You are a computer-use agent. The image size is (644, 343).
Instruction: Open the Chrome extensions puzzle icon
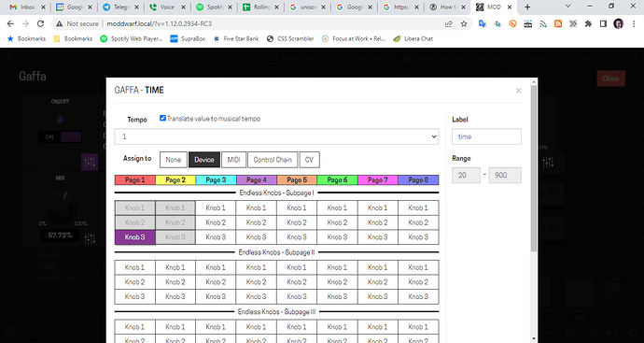[x=588, y=24]
